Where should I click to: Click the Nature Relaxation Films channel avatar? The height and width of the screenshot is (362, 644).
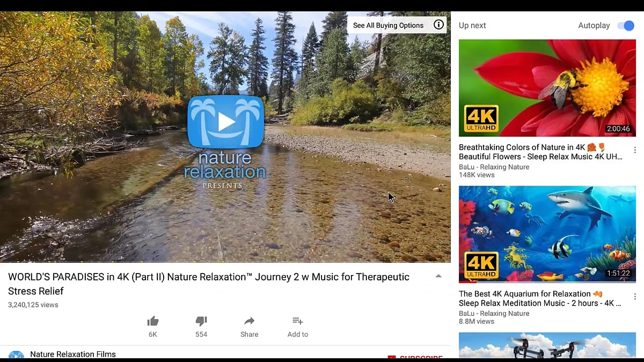(x=17, y=354)
